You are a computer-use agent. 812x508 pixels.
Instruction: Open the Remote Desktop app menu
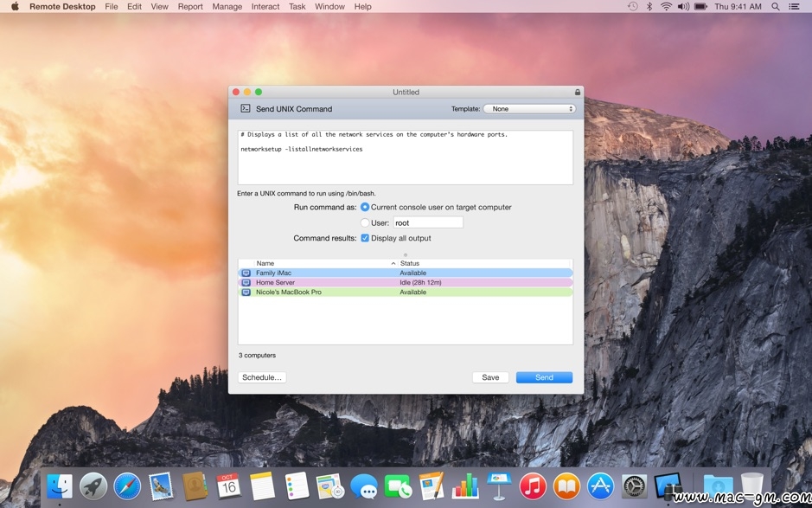pyautogui.click(x=62, y=6)
